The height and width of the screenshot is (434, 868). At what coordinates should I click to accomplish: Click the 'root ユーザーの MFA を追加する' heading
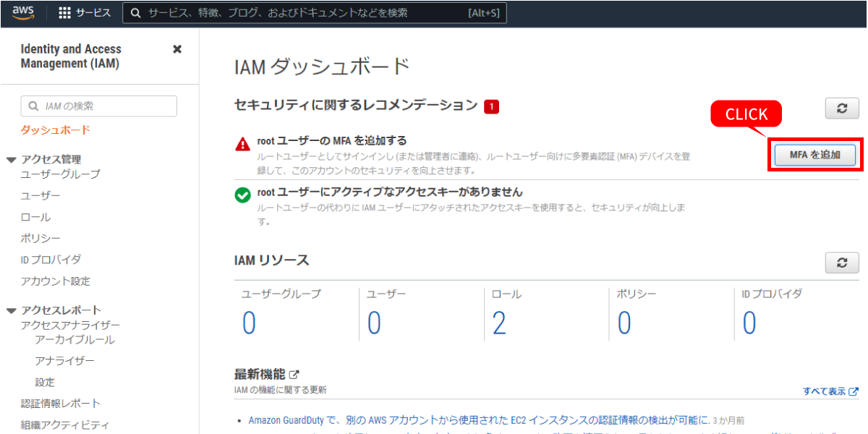332,140
